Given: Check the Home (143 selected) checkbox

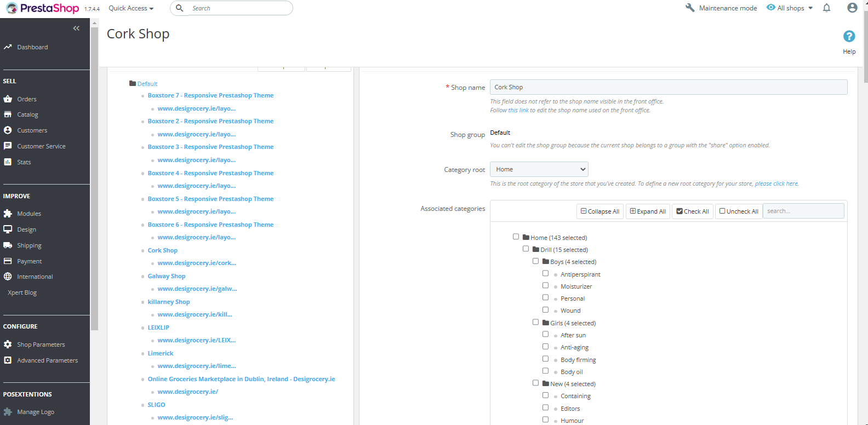Looking at the screenshot, I should (516, 237).
